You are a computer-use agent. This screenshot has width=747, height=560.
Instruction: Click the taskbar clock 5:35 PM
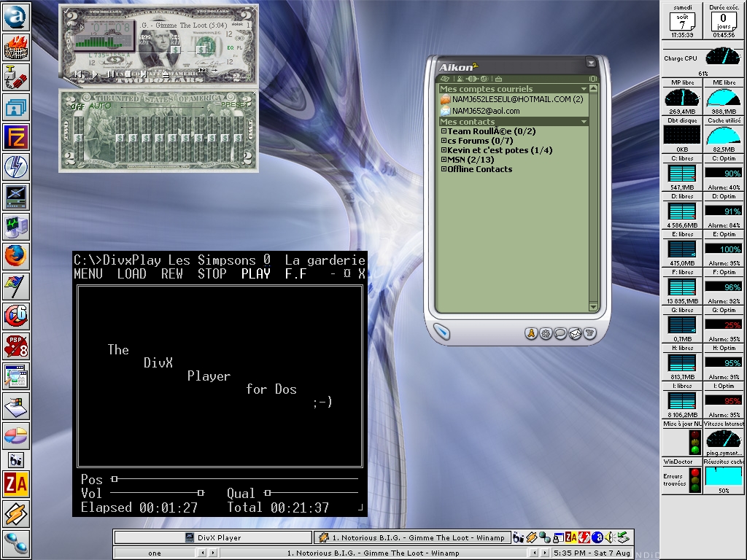592,553
